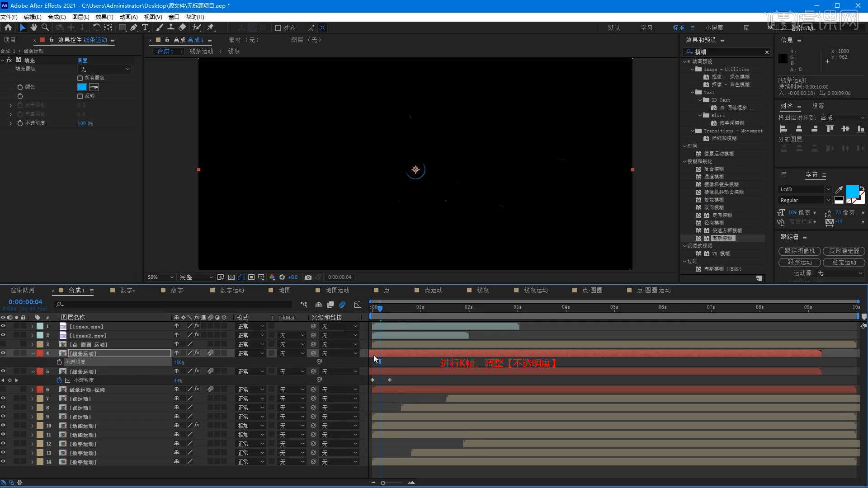This screenshot has height=488, width=868.
Task: Select the Puppet Pin tool
Action: (x=210, y=28)
